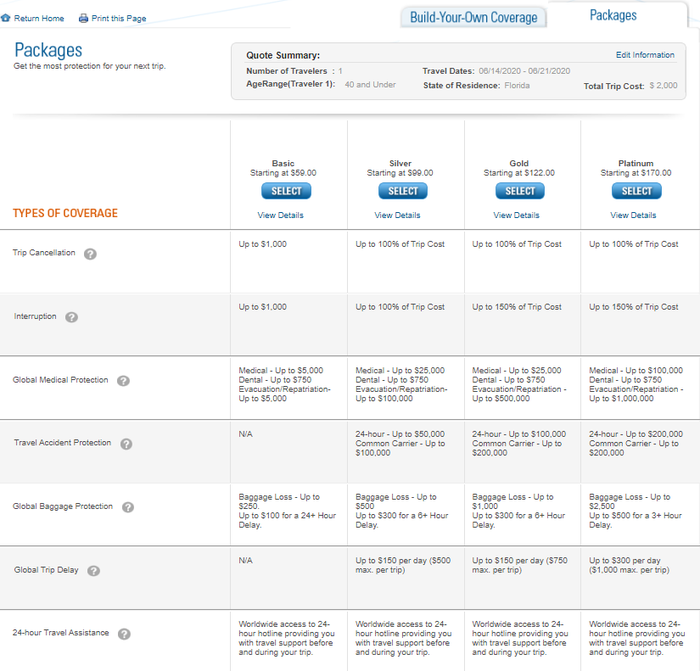Image resolution: width=700 pixels, height=671 pixels.
Task: Switch to Build-Your-Own Coverage tab
Action: pyautogui.click(x=473, y=17)
